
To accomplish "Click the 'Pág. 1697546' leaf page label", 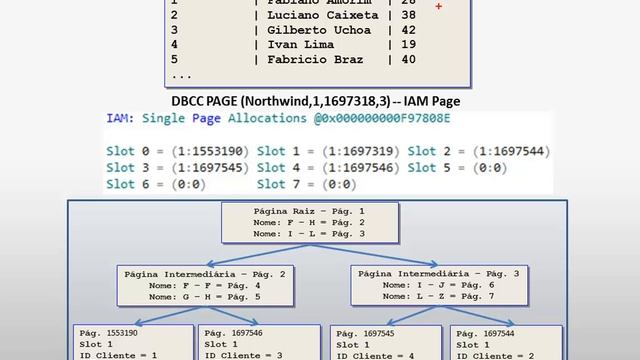I will pos(233,333).
